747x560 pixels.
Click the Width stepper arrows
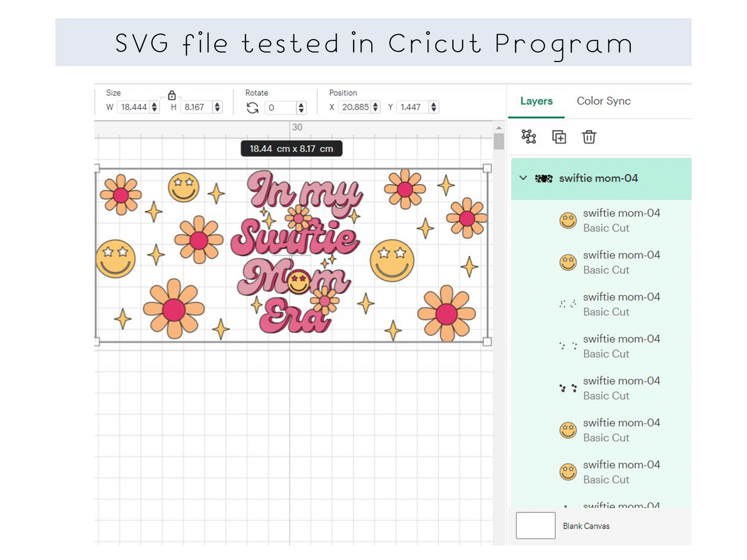tap(154, 107)
